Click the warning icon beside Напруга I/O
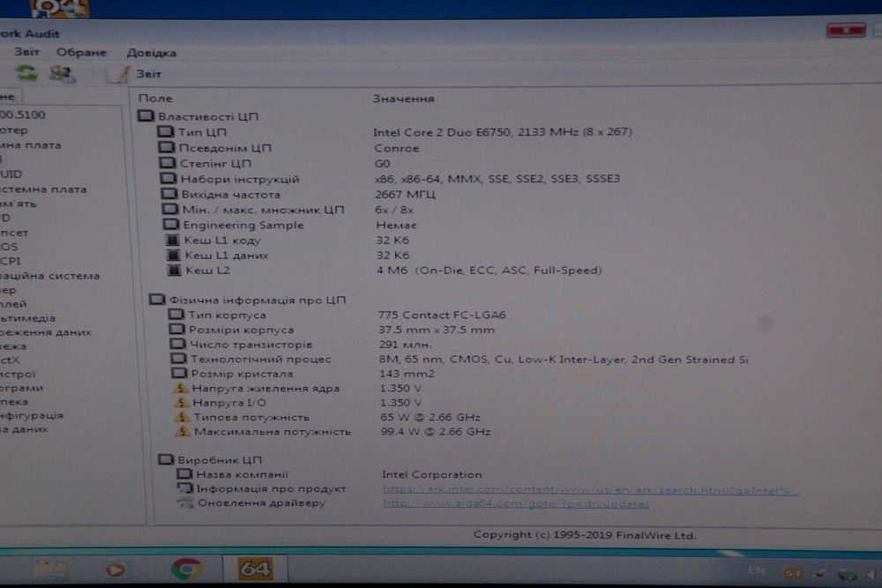The image size is (882, 588). [182, 403]
